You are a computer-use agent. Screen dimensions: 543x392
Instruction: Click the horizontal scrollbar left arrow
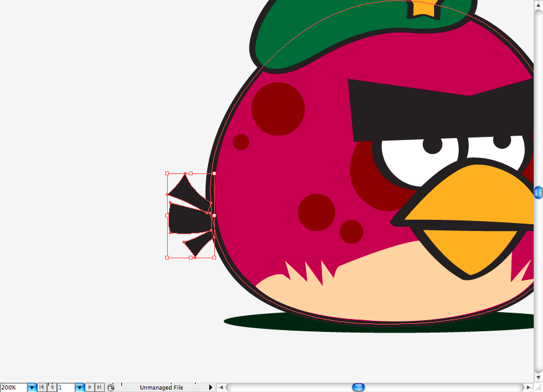[x=221, y=388]
